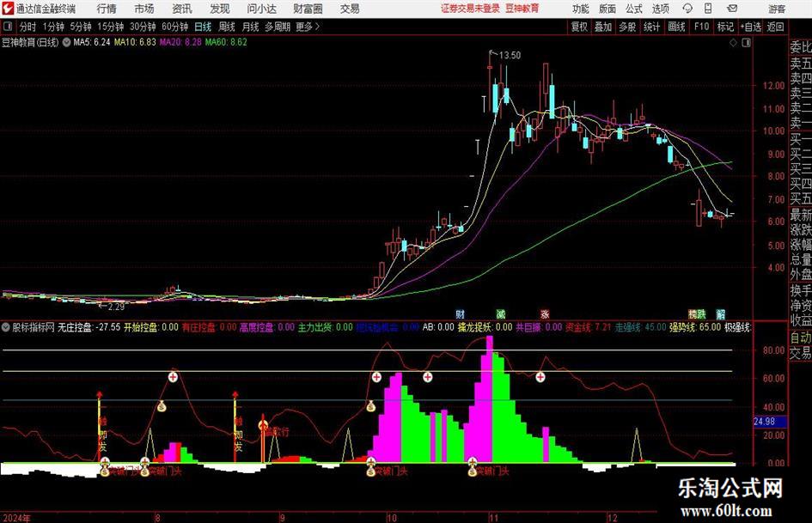812x523 pixels.
Task: Click the 榜跌 marker on the main chart
Action: click(697, 314)
